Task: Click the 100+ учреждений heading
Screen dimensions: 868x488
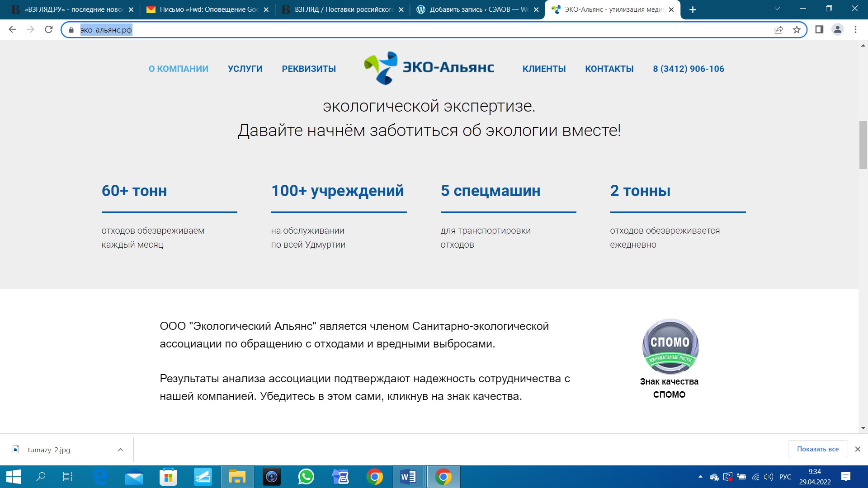Action: pyautogui.click(x=337, y=191)
